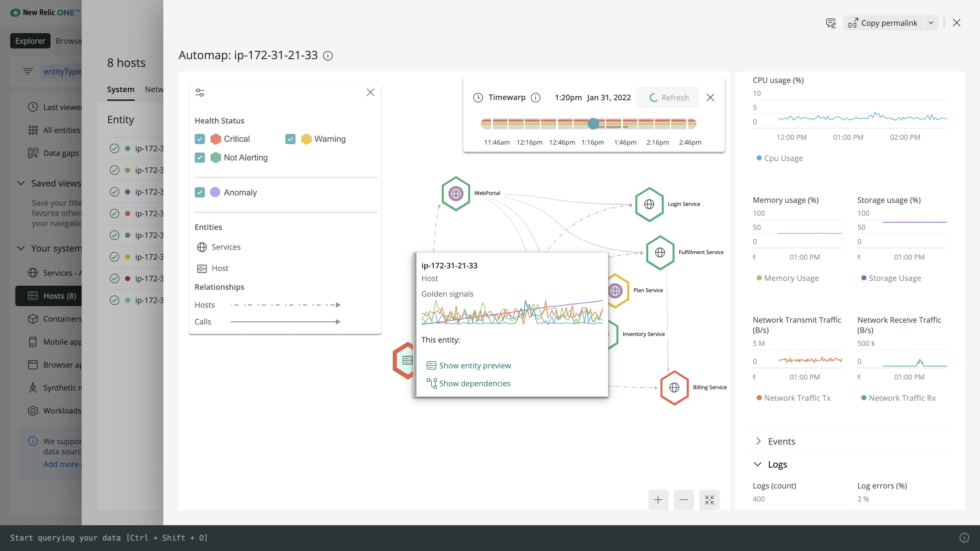Screen dimensions: 980x551
Task: Toggle the Network Traffic Tx legend
Action: tap(793, 398)
